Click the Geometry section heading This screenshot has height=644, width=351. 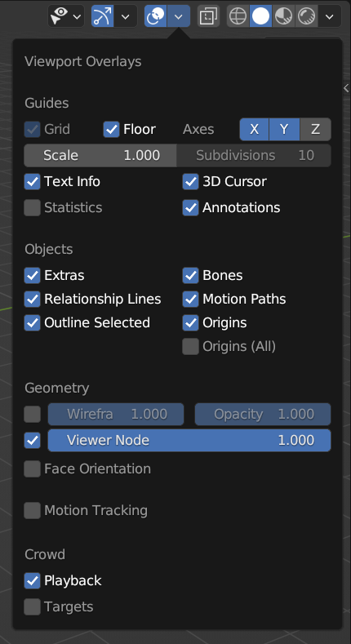coord(57,389)
